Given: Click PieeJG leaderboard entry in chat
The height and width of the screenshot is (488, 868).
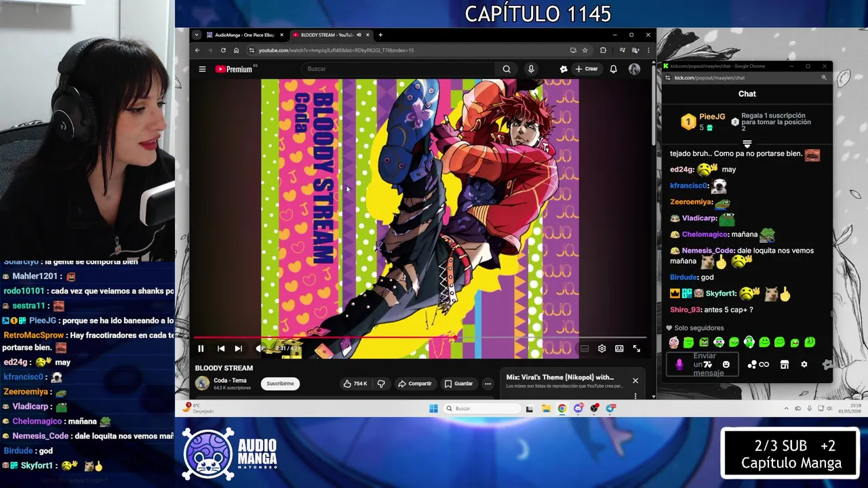Looking at the screenshot, I should coord(703,121).
